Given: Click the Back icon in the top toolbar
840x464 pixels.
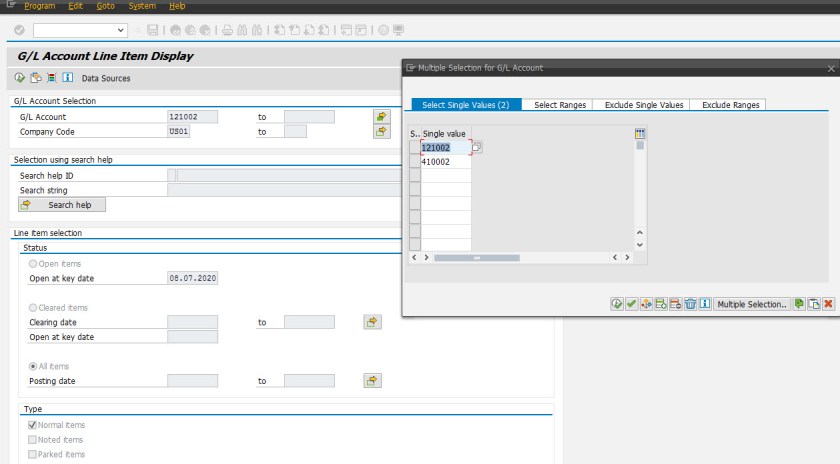Looking at the screenshot, I should pos(175,30).
